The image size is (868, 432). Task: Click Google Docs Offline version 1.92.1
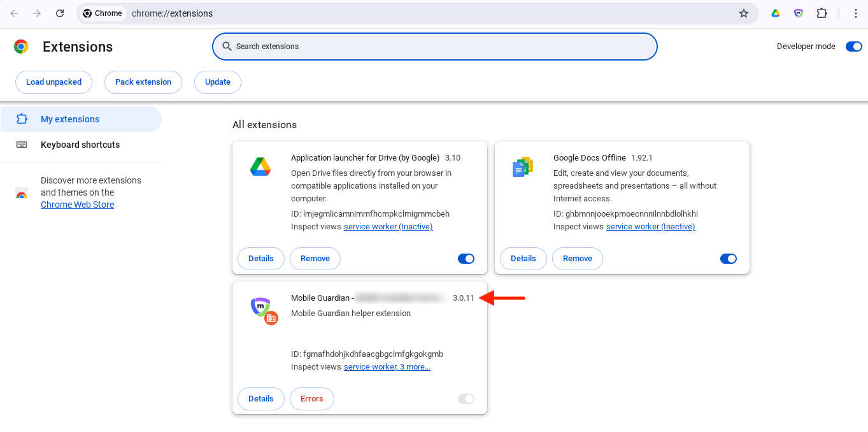tap(642, 158)
